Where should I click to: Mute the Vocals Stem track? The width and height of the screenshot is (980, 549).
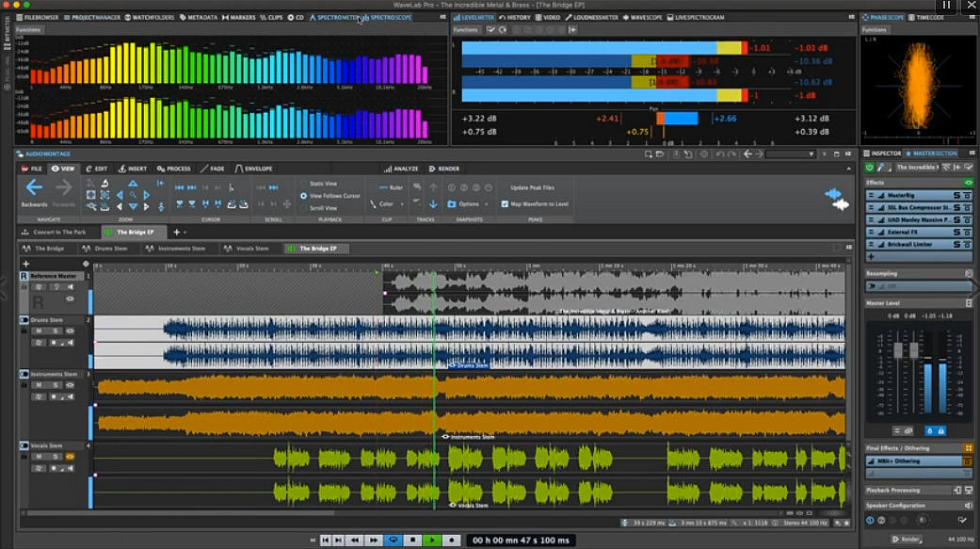click(x=39, y=457)
